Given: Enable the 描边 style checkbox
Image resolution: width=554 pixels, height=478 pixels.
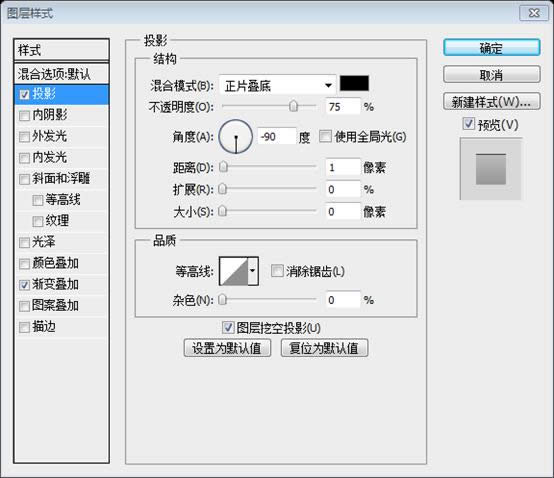Looking at the screenshot, I should click(24, 327).
